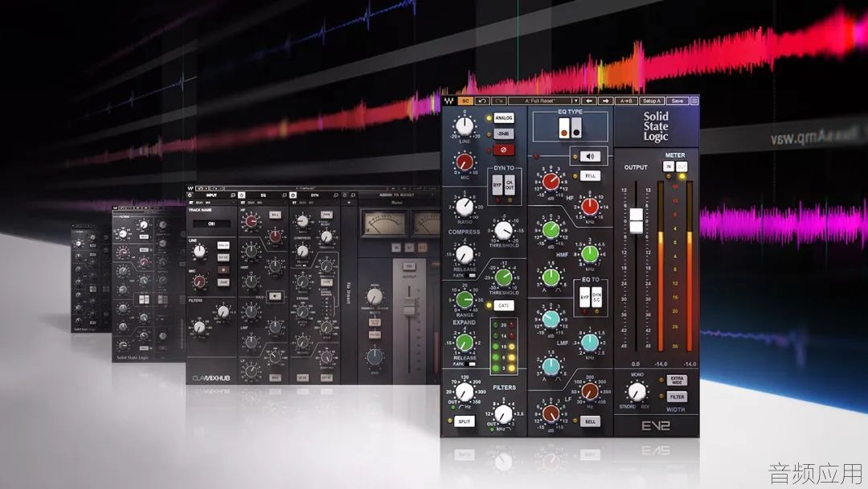This screenshot has width=868, height=489.
Task: Load previous preset with left arrow
Action: [590, 101]
